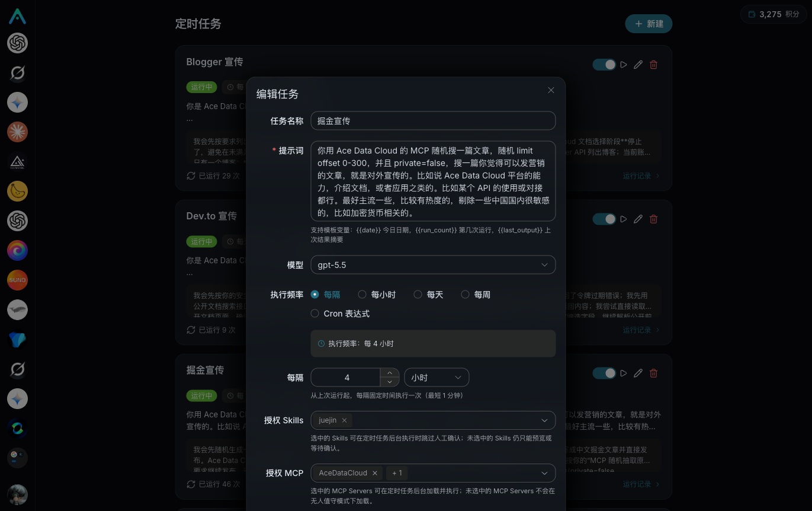The width and height of the screenshot is (812, 511).
Task: Click the 已运行 29 次 text
Action: (x=219, y=176)
